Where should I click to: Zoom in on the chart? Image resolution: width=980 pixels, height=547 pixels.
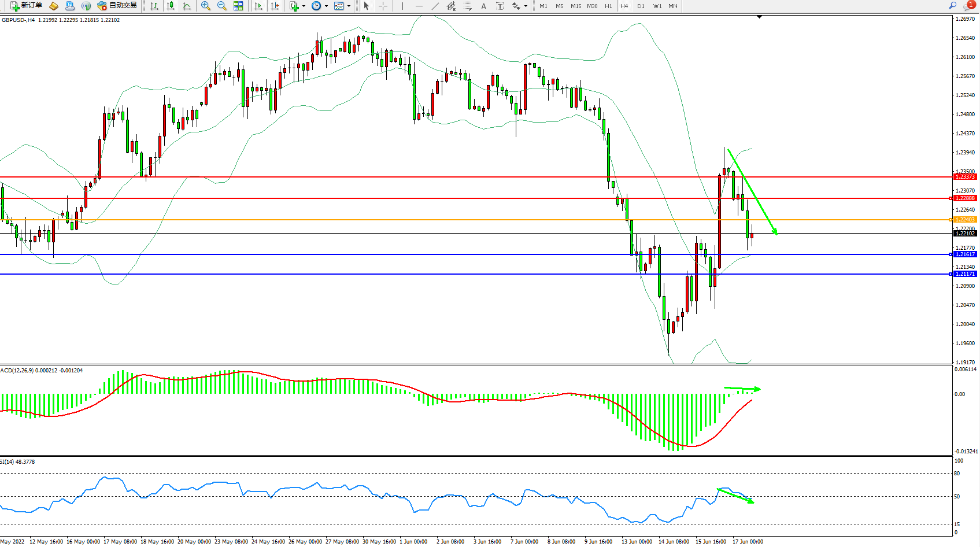pyautogui.click(x=205, y=6)
